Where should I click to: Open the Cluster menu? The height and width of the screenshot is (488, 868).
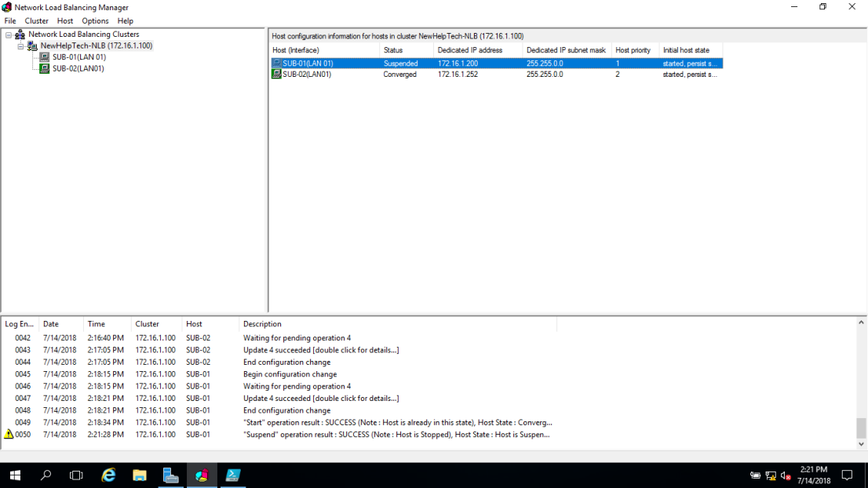coord(37,20)
